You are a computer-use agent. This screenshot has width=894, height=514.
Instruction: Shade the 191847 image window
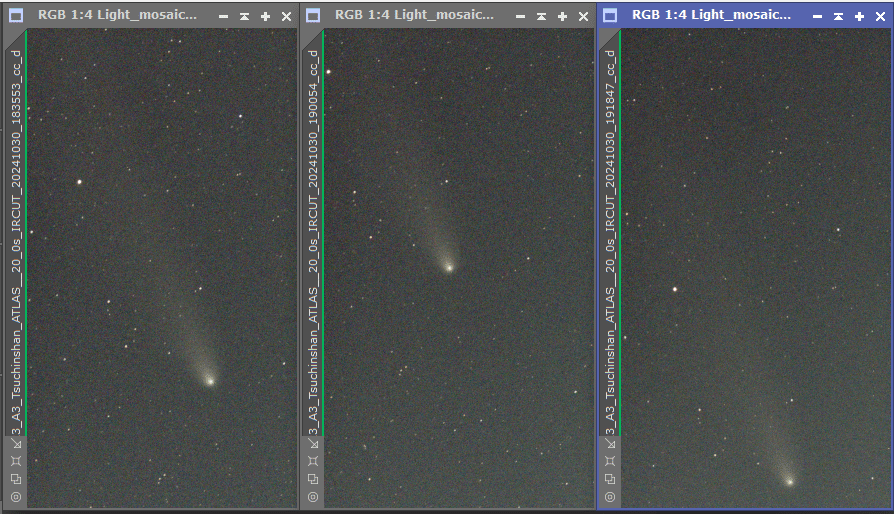tap(839, 17)
